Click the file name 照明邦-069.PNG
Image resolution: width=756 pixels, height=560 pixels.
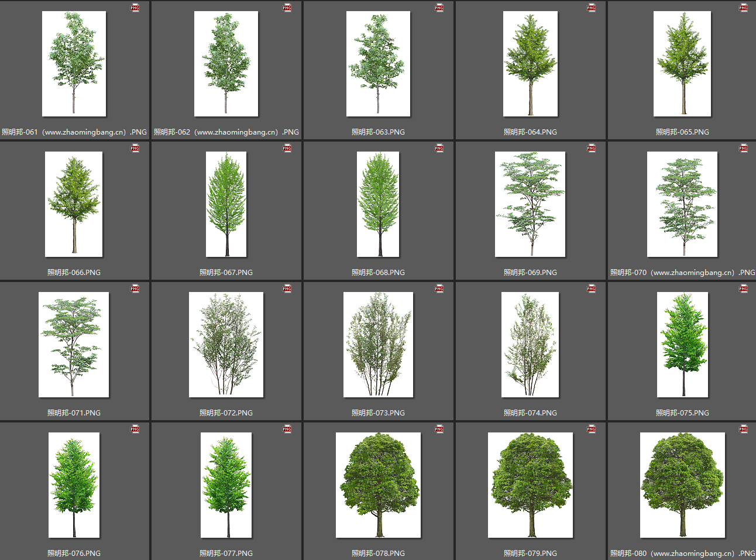coord(530,273)
